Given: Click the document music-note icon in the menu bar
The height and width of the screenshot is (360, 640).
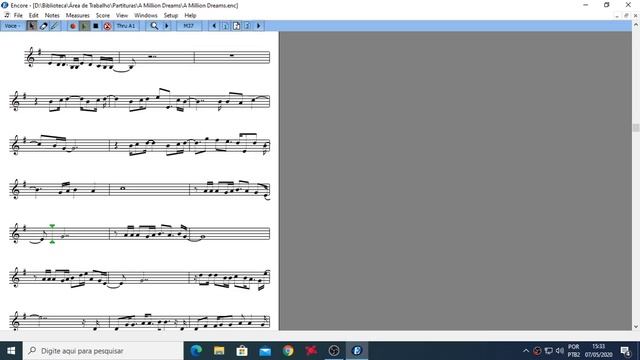Looking at the screenshot, I should (6, 15).
